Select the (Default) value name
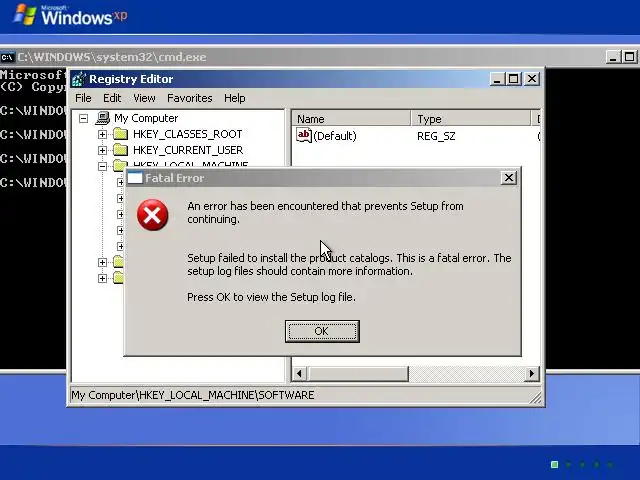The width and height of the screenshot is (640, 480). 335,136
